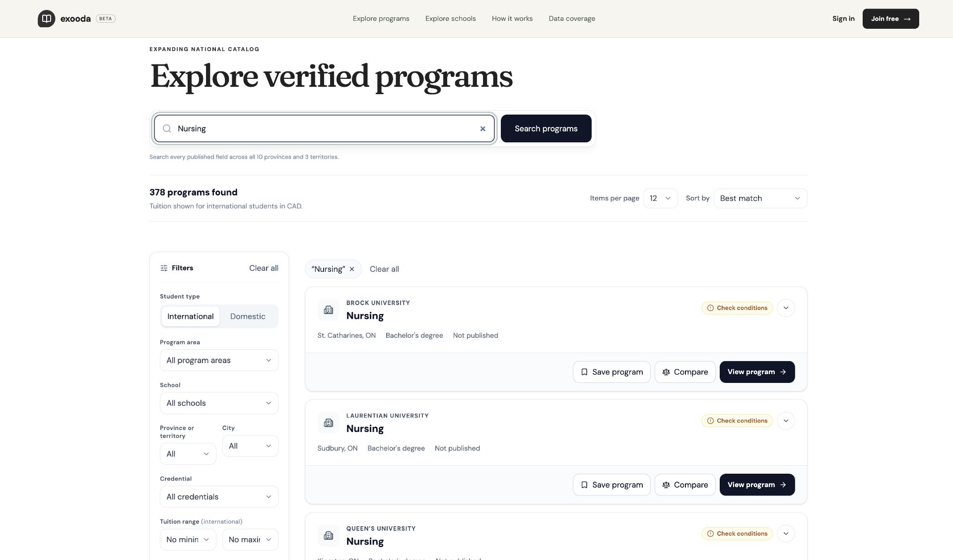Click the magnifier icon in the search box
The width and height of the screenshot is (953, 560).
pyautogui.click(x=167, y=128)
